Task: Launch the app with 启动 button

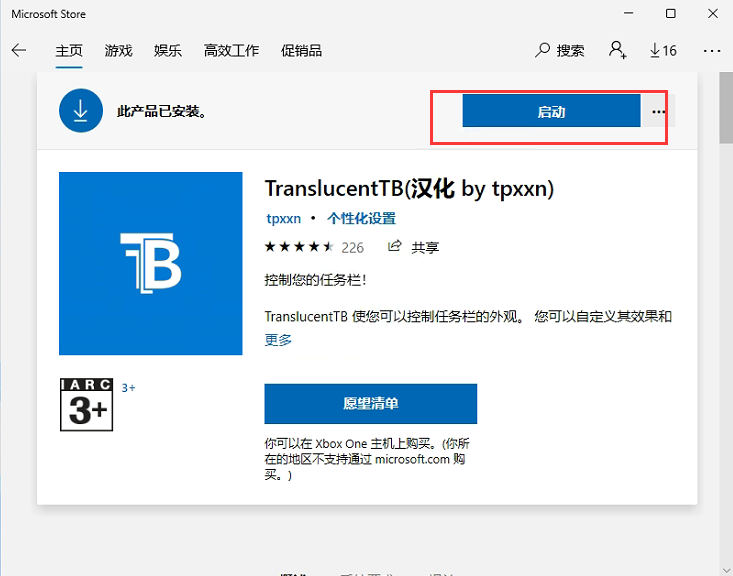Action: coord(551,111)
